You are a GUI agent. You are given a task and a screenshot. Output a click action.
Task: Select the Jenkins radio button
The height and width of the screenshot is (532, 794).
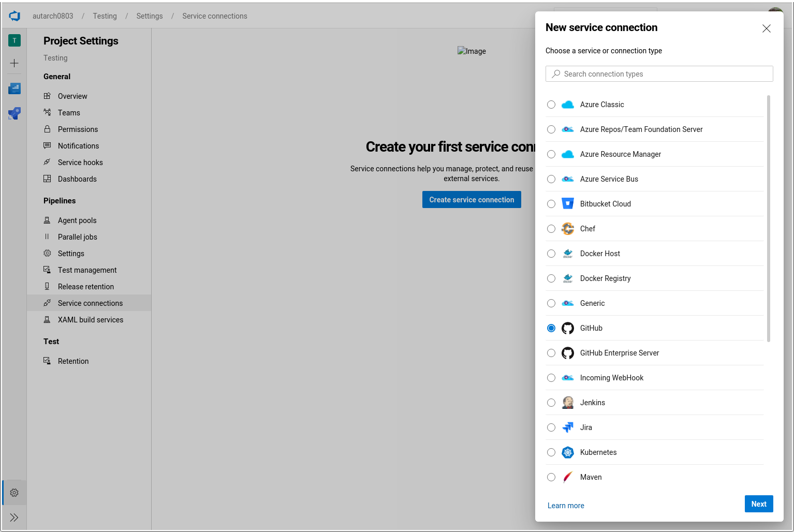coord(551,403)
